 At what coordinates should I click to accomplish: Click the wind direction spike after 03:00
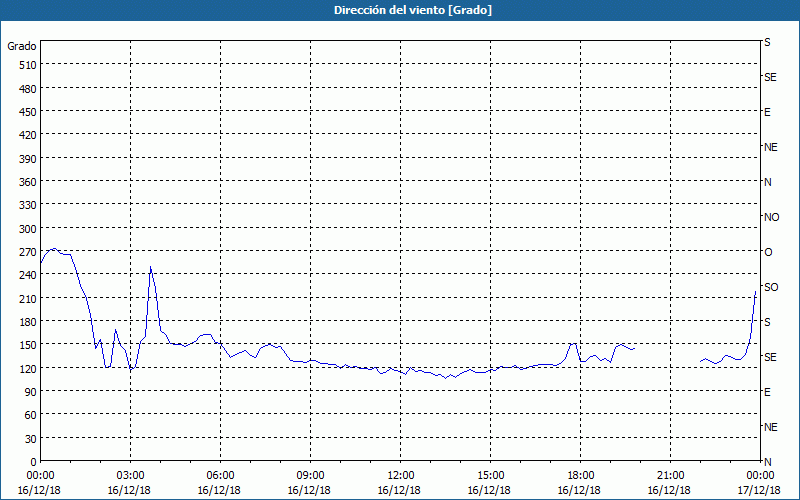[x=151, y=267]
